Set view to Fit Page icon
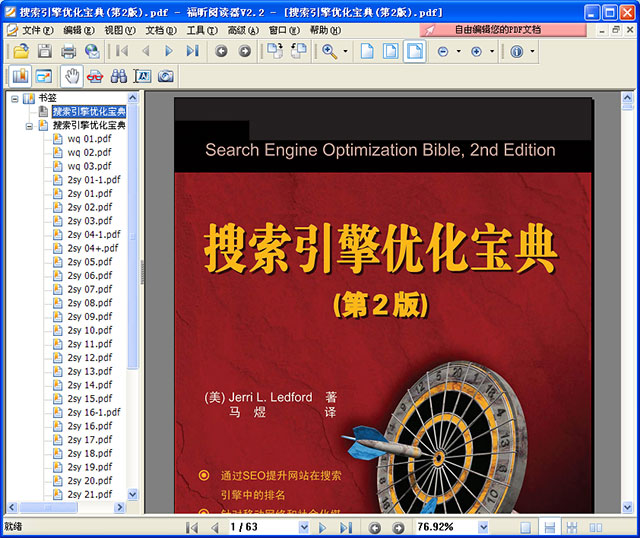The height and width of the screenshot is (538, 640). tap(391, 51)
